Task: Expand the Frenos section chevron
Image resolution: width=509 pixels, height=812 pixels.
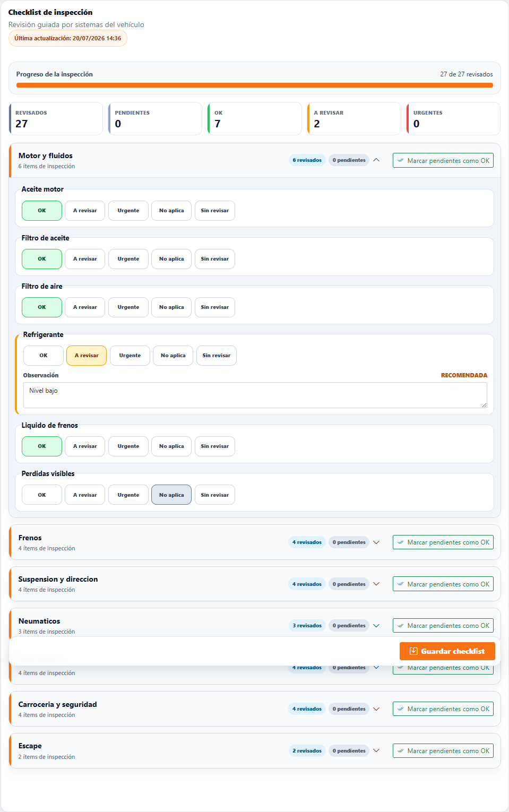Action: point(376,542)
